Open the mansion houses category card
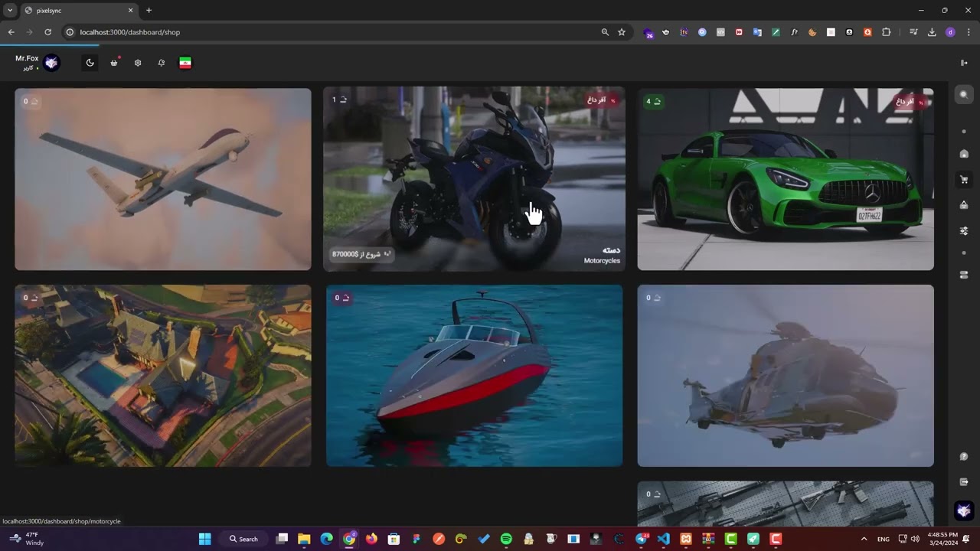Viewport: 980px width, 551px height. (163, 376)
